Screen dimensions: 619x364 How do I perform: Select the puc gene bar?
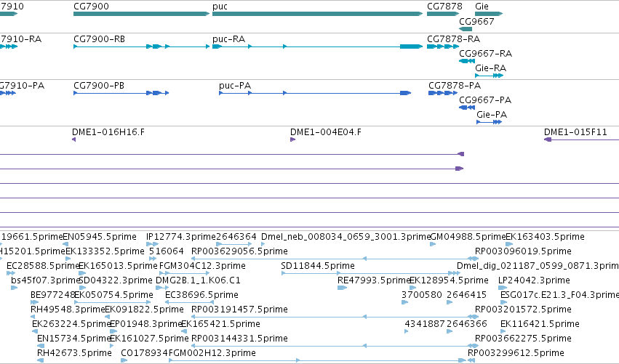[x=317, y=14]
